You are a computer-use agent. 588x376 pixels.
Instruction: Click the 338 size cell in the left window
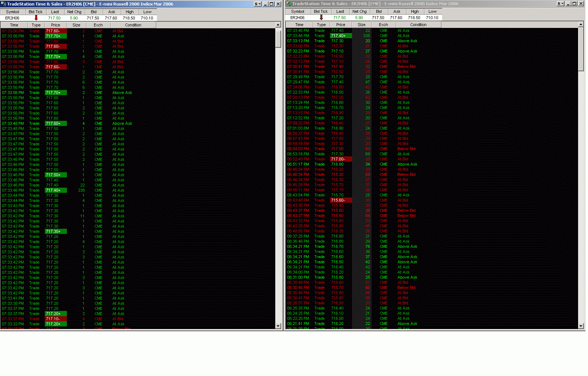(81, 190)
